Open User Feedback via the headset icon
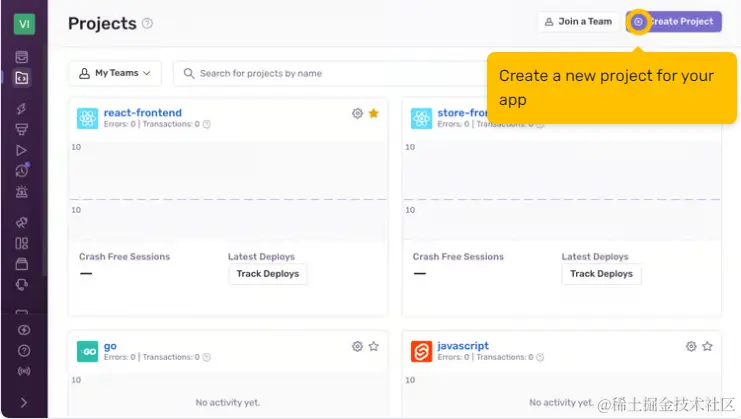Screen dimensions: 741x419 [x=22, y=284]
